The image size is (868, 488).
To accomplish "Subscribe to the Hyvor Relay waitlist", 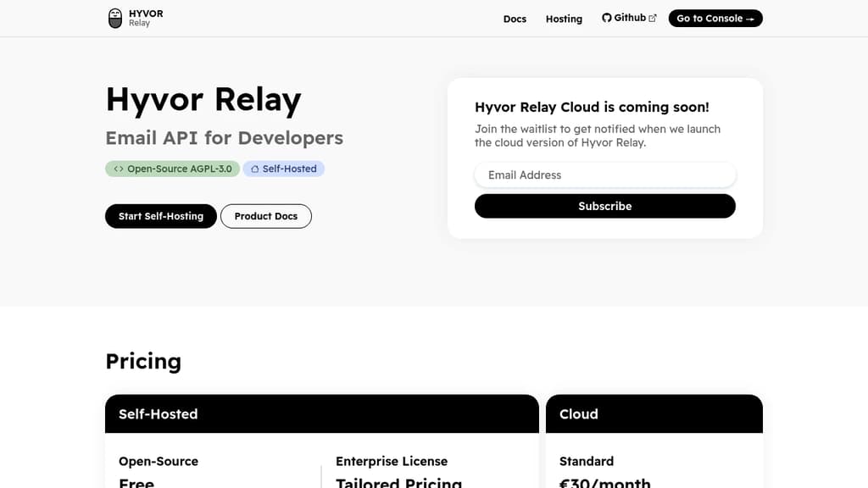I will click(604, 206).
